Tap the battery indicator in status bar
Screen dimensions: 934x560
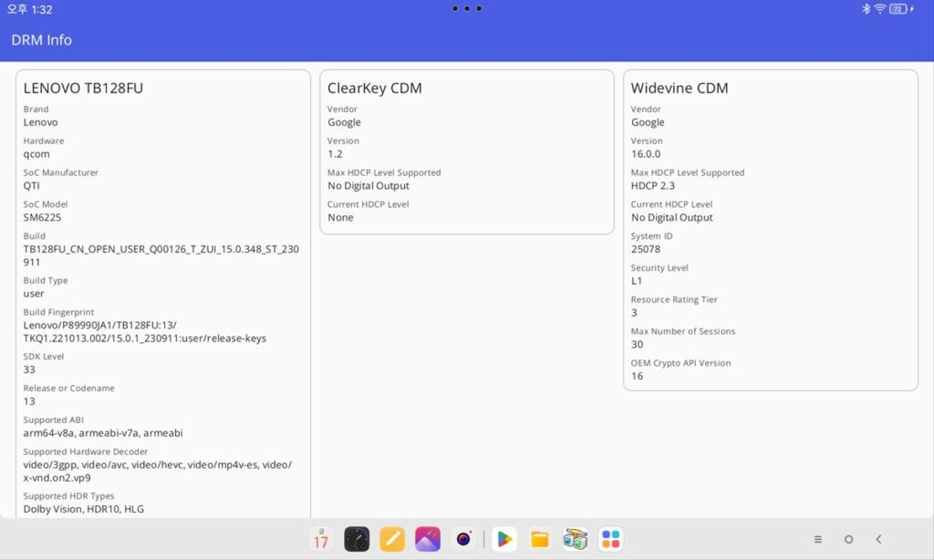pos(899,9)
